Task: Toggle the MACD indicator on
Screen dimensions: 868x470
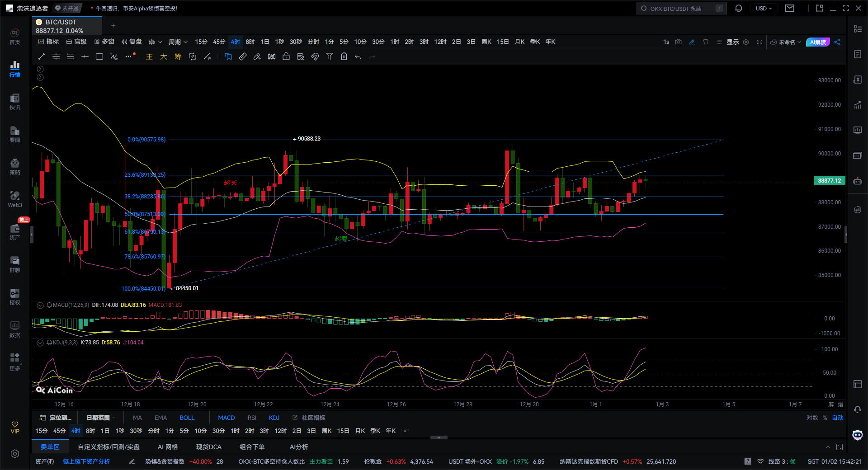Action: 226,418
